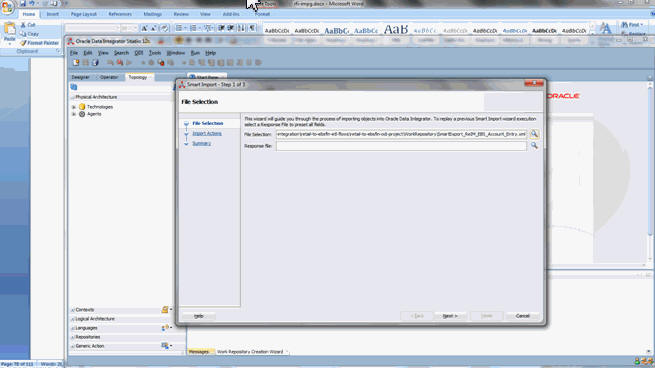Open Find in Word ribbon
This screenshot has height=368, width=655.
point(632,25)
